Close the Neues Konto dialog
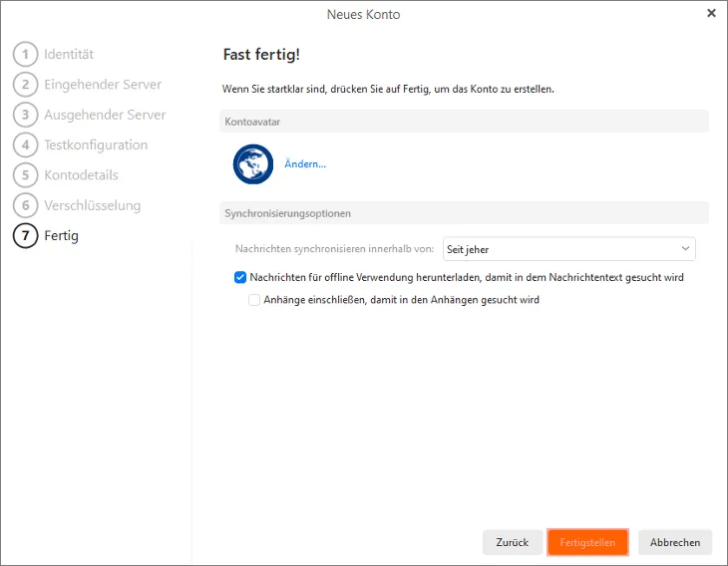This screenshot has height=566, width=728. tap(711, 13)
